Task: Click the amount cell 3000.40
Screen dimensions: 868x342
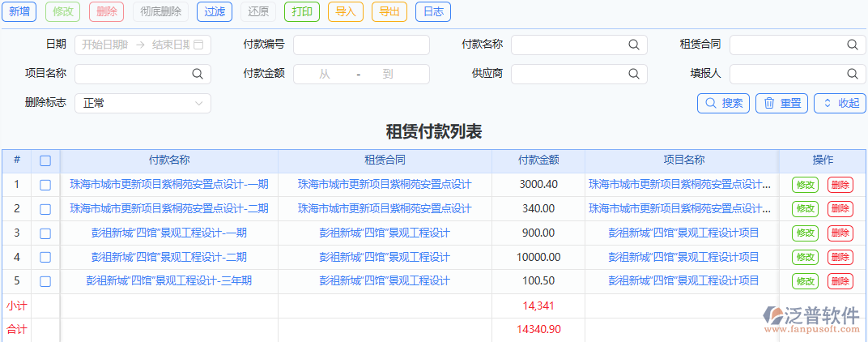Action: click(538, 185)
